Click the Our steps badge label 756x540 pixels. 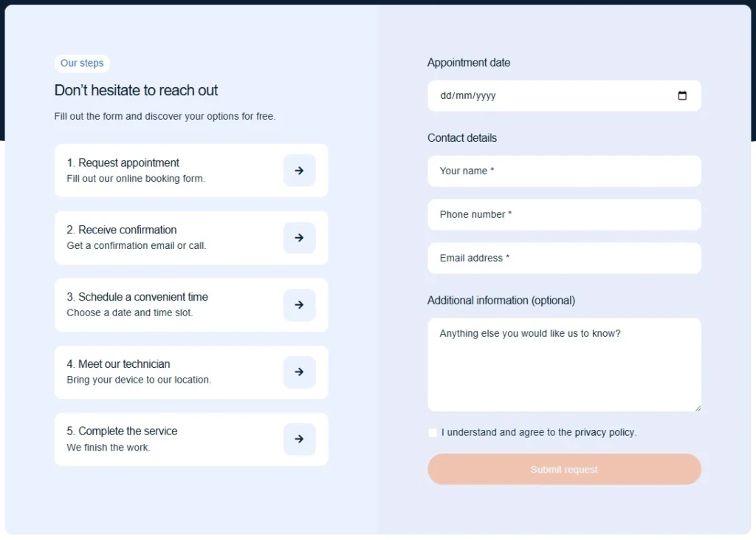[82, 64]
